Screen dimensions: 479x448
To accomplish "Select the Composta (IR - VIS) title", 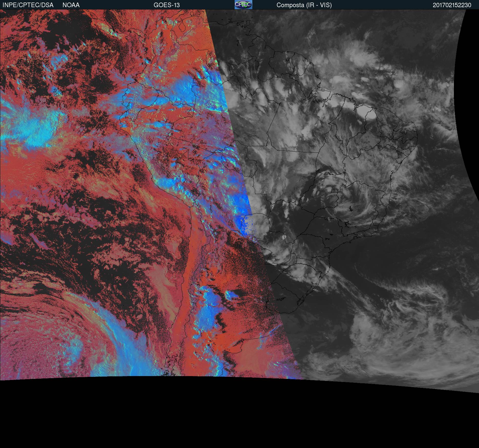I will (304, 5).
